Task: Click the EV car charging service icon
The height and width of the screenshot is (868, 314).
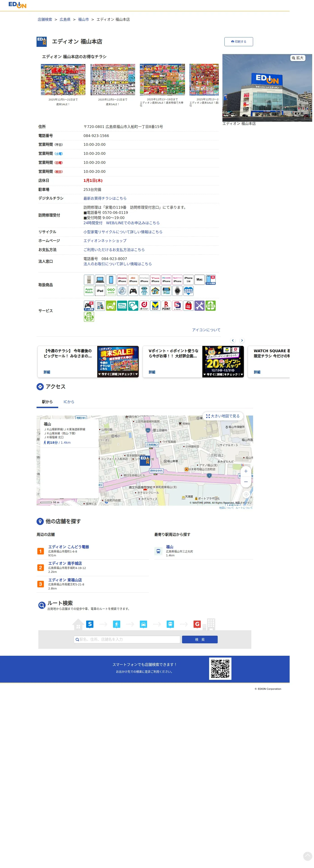Action: (x=111, y=305)
